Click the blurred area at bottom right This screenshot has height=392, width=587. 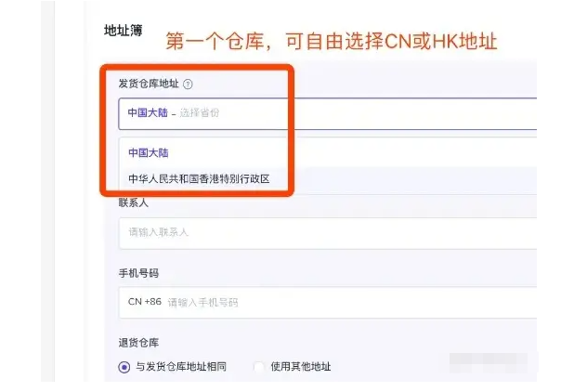[x=486, y=361]
